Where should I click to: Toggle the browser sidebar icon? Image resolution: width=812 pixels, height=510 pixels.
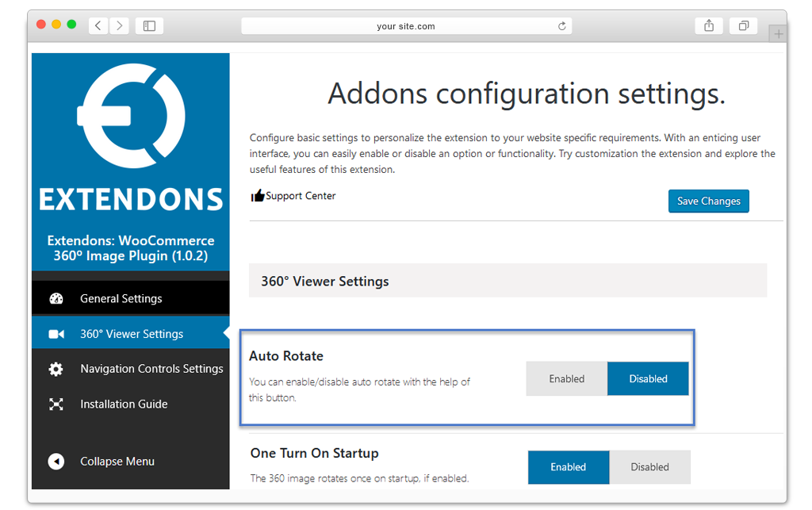pos(149,25)
